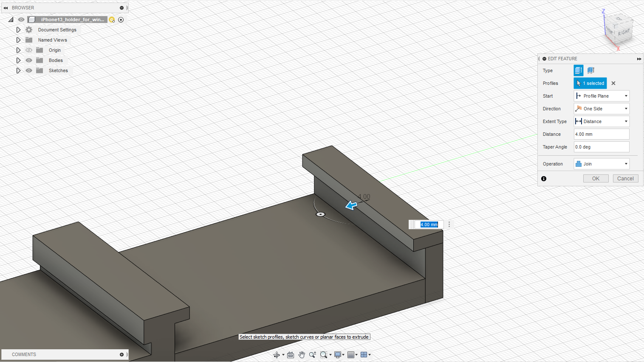The height and width of the screenshot is (362, 644).
Task: Select the Named Views tree item
Action: (x=53, y=40)
